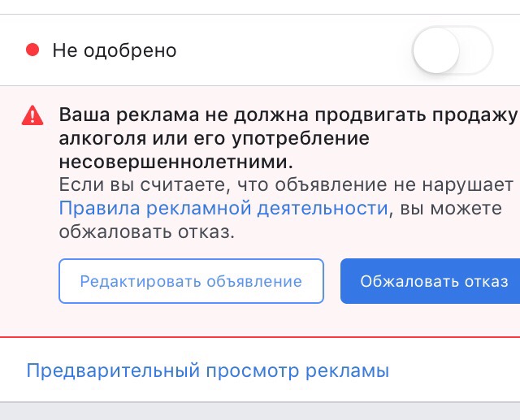The image size is (520, 420).
Task: Edit the ad using the outlined button
Action: (x=192, y=281)
